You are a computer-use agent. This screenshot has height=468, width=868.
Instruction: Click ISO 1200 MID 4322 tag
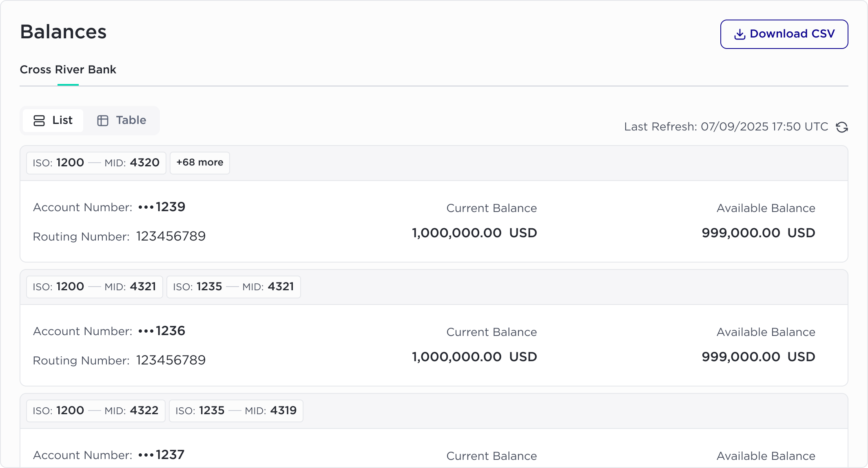(96, 411)
